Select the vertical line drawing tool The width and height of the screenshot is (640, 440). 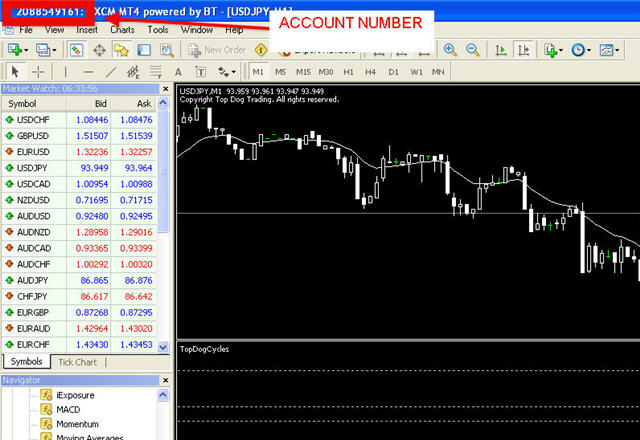pyautogui.click(x=65, y=72)
